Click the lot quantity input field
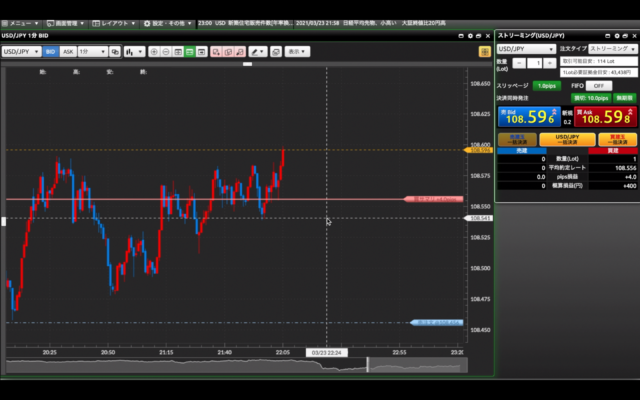640x400 pixels. click(x=534, y=63)
